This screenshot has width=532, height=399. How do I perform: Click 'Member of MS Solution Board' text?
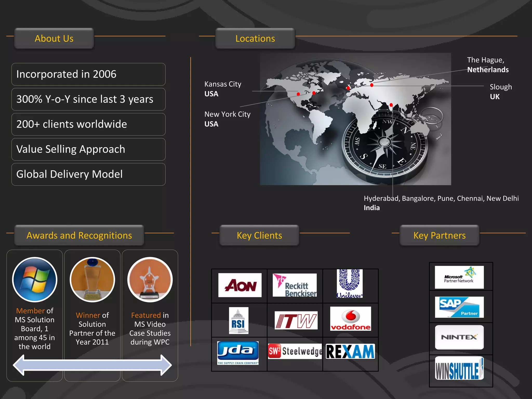35,329
